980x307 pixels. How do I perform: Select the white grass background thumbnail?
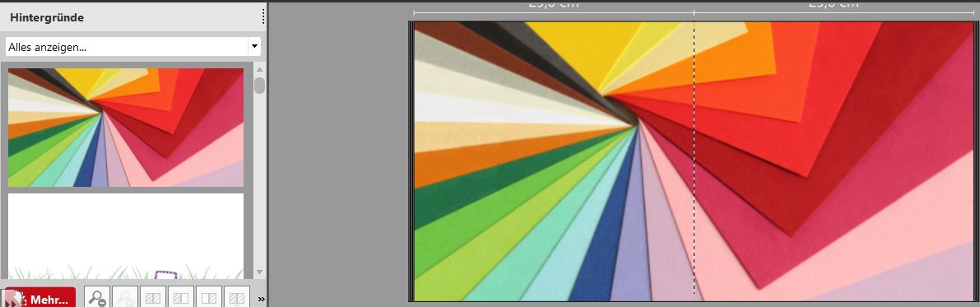click(126, 235)
